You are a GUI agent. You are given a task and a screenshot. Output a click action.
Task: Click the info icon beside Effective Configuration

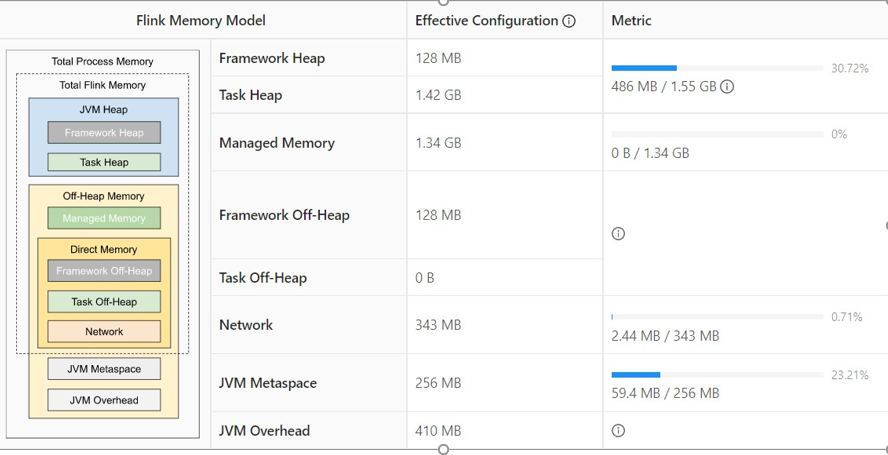pyautogui.click(x=569, y=21)
